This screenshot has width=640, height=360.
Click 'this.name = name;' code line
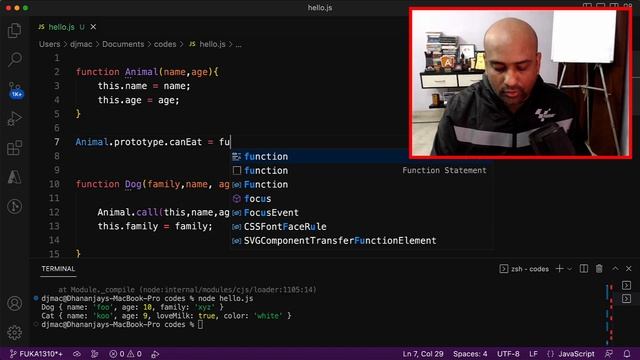(144, 86)
